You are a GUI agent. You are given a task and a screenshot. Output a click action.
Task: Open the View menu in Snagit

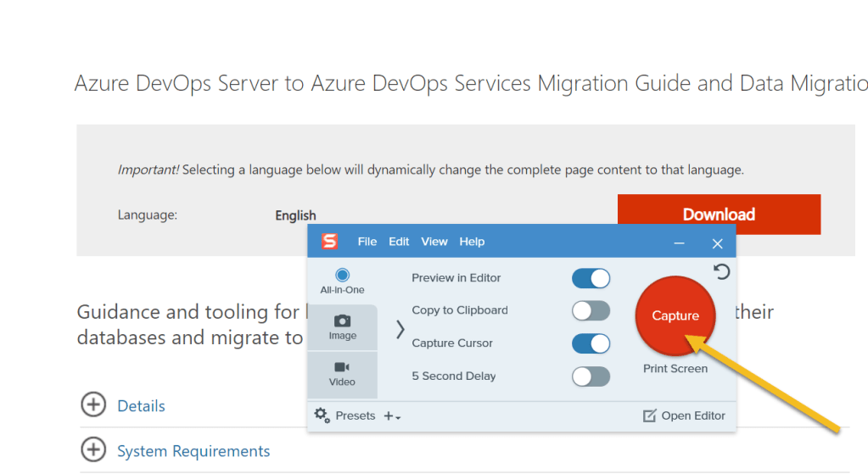(x=434, y=242)
